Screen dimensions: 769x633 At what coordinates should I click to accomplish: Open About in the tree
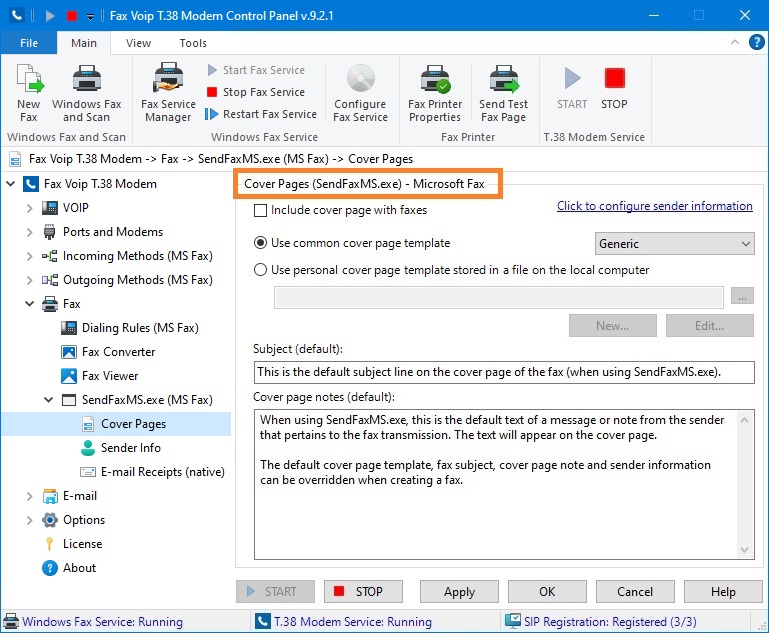(x=79, y=568)
